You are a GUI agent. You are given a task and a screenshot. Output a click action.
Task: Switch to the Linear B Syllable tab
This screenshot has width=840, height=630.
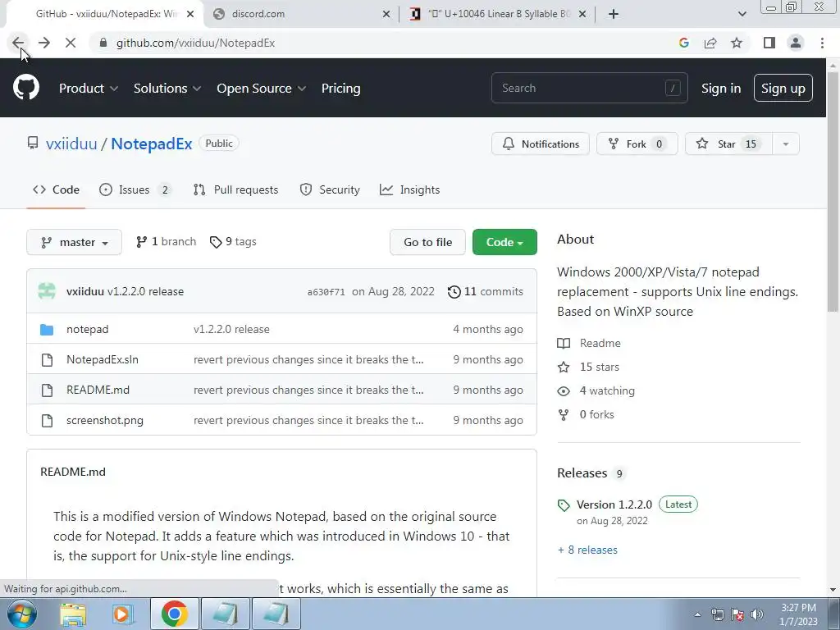pyautogui.click(x=498, y=14)
